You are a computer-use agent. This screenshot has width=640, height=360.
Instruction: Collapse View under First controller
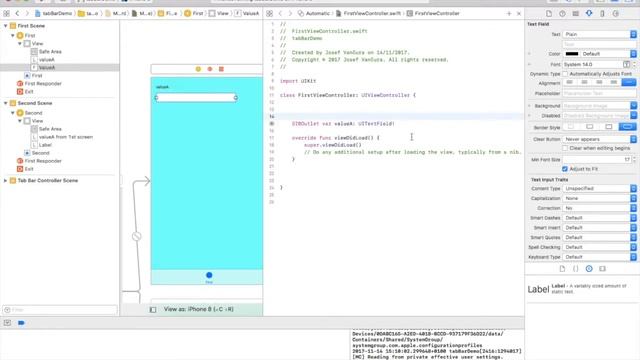coord(20,43)
